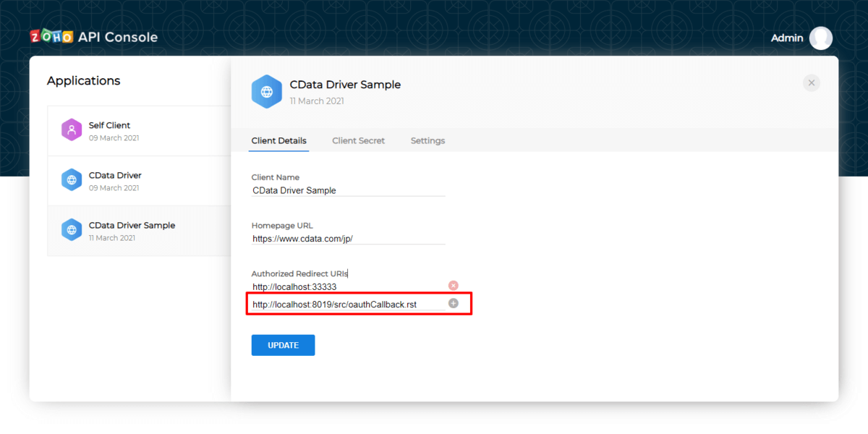Focus the Homepage URL input field
This screenshot has height=434, width=868.
348,238
